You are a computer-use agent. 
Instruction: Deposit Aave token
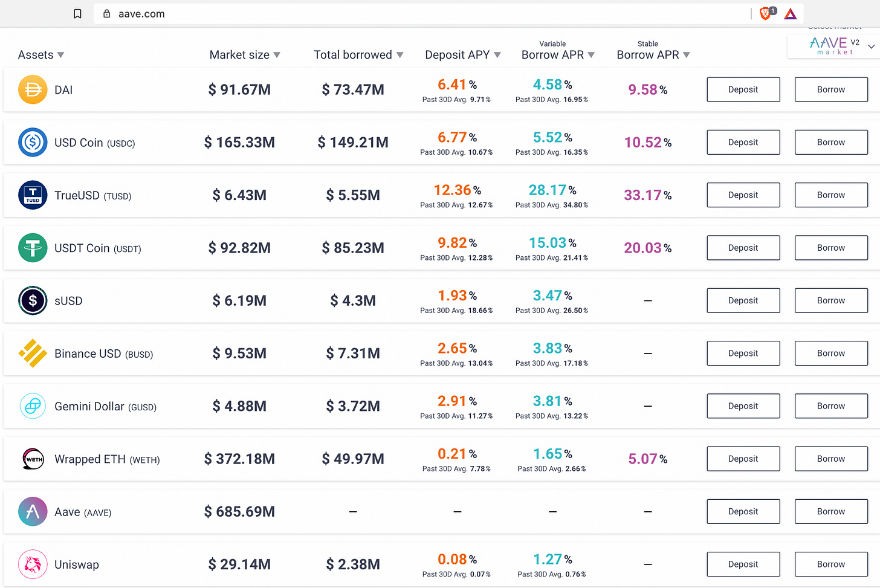pyautogui.click(x=743, y=512)
